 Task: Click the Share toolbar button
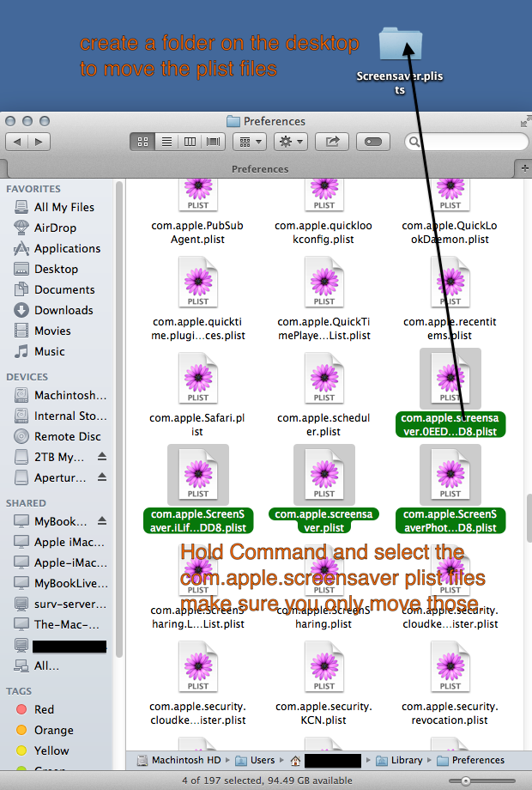click(332, 142)
